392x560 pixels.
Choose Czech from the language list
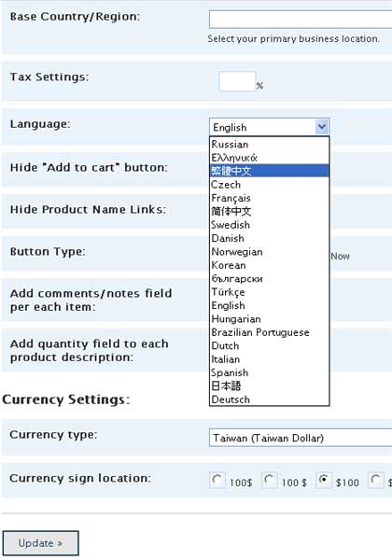point(269,185)
